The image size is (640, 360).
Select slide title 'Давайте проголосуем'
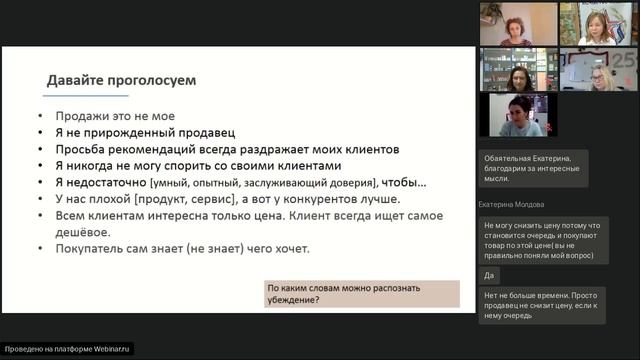click(121, 80)
